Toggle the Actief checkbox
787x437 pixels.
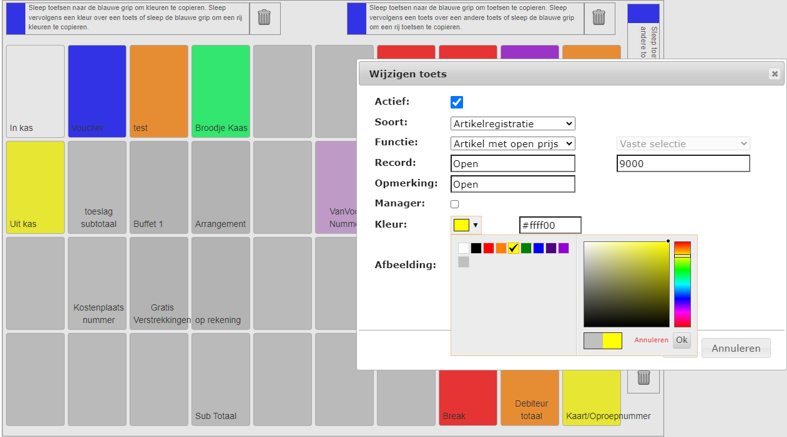(x=457, y=102)
